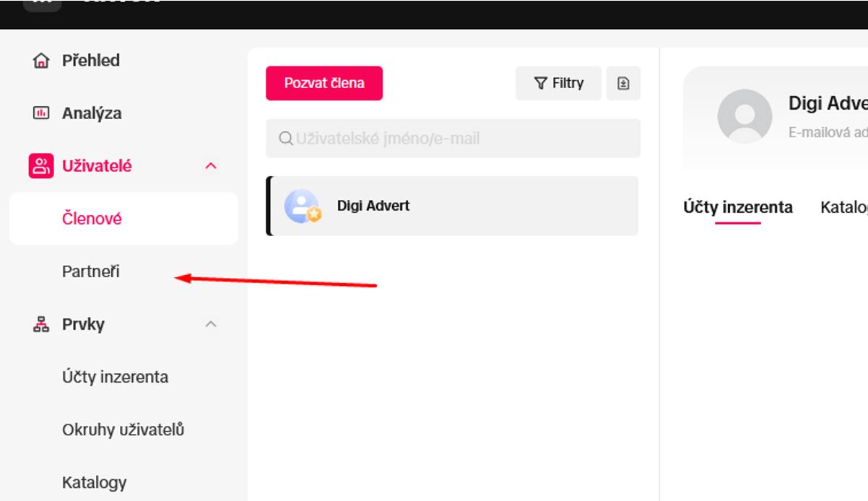
Task: Open Okruhy uživatelů in sidebar
Action: (x=123, y=430)
